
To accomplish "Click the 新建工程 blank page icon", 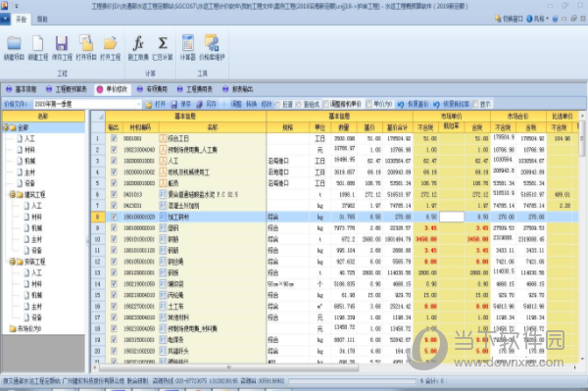I will coord(38,43).
